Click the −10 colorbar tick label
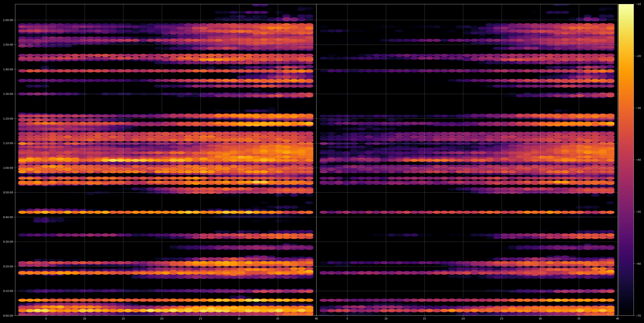This screenshot has width=644, height=323. click(638, 4)
